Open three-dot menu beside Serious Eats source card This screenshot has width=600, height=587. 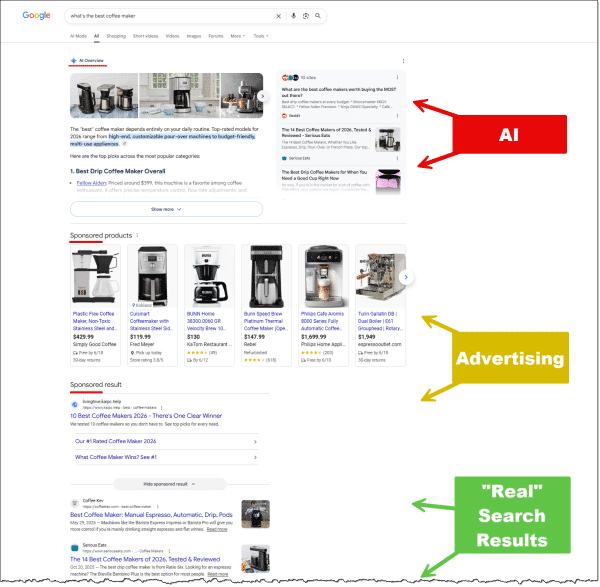pyautogui.click(x=397, y=158)
